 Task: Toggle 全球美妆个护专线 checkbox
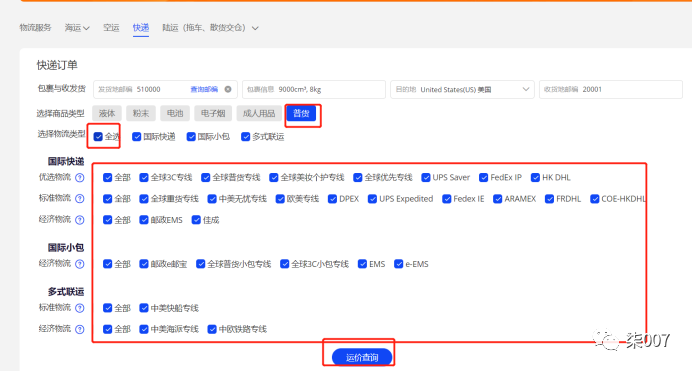coord(274,177)
